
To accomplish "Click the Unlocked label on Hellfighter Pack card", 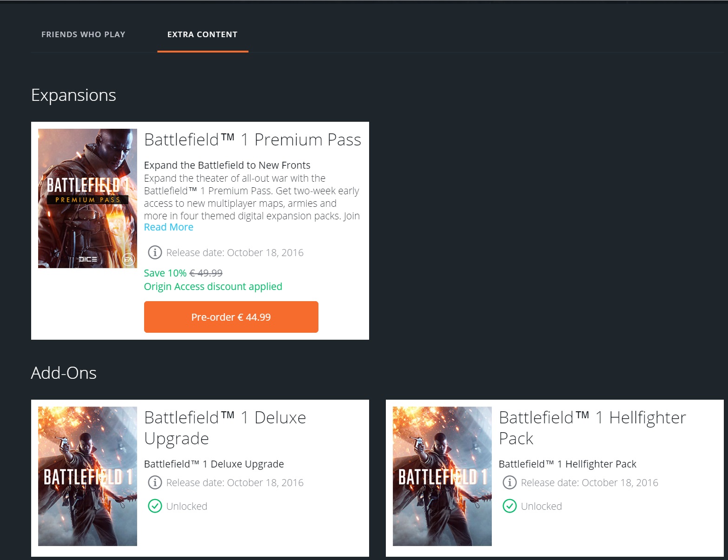I will tap(542, 506).
